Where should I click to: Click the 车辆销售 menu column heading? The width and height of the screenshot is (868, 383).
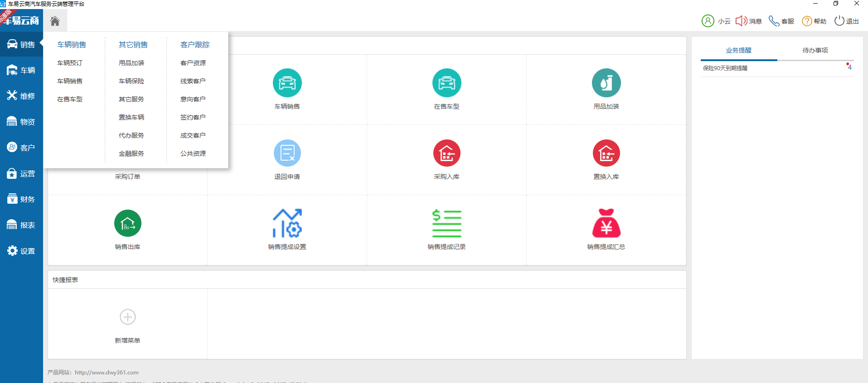[x=72, y=45]
